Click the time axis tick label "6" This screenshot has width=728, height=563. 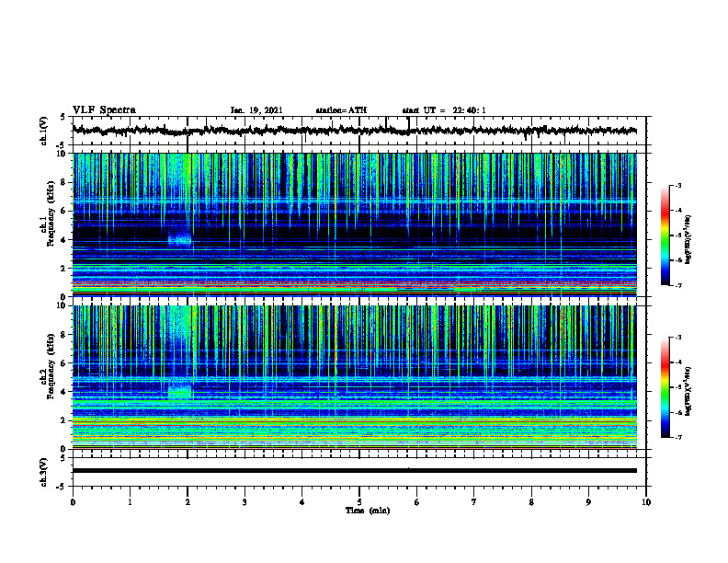417,502
